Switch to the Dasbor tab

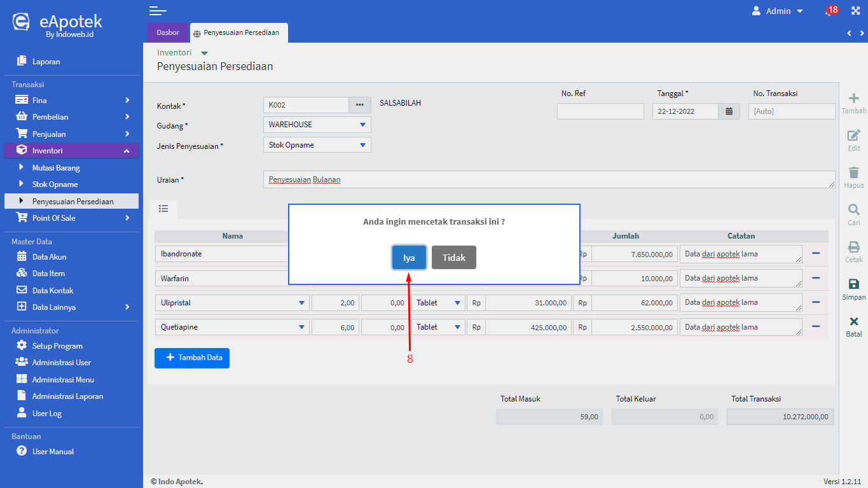[x=168, y=32]
